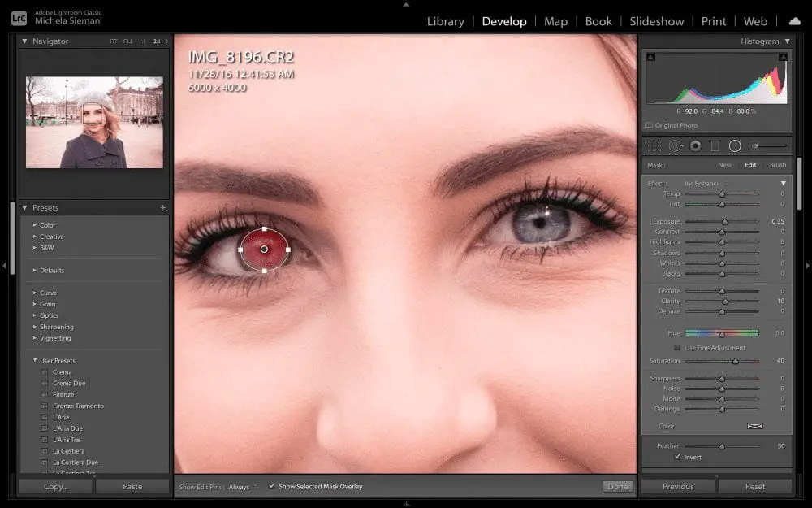
Task: Expand the B&W presets group
Action: tap(35, 248)
